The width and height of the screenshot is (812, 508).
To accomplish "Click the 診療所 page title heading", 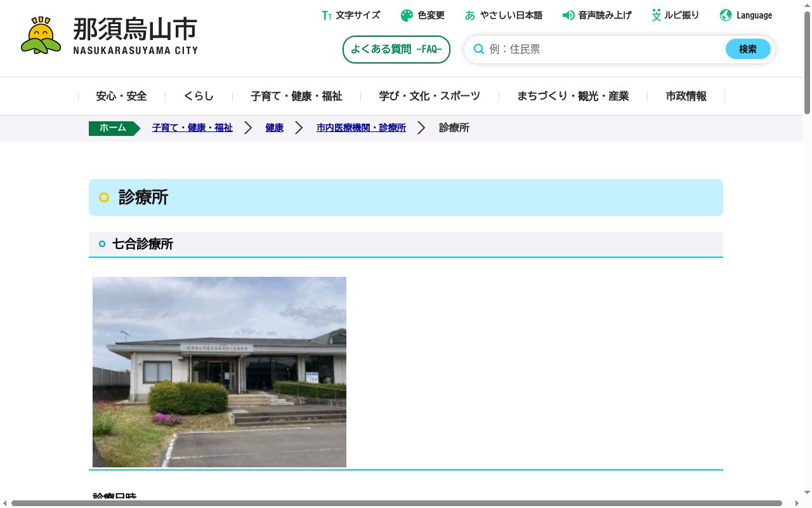I will coord(143,197).
